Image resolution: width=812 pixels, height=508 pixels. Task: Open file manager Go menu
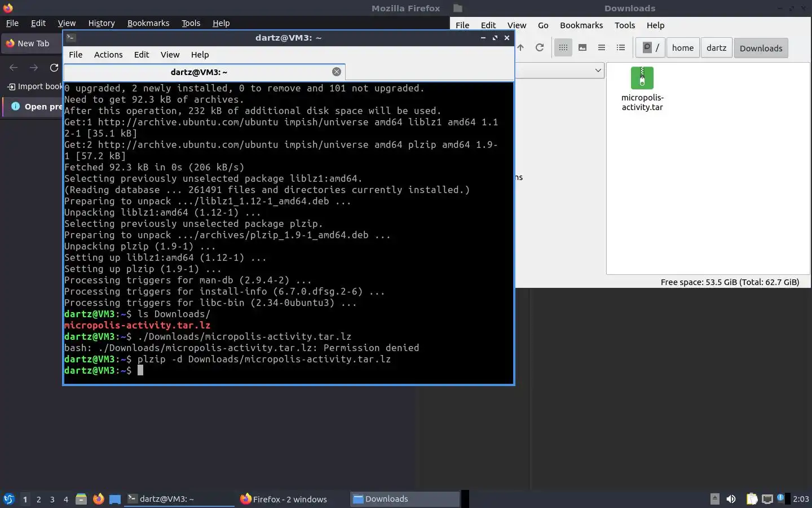[x=543, y=25]
